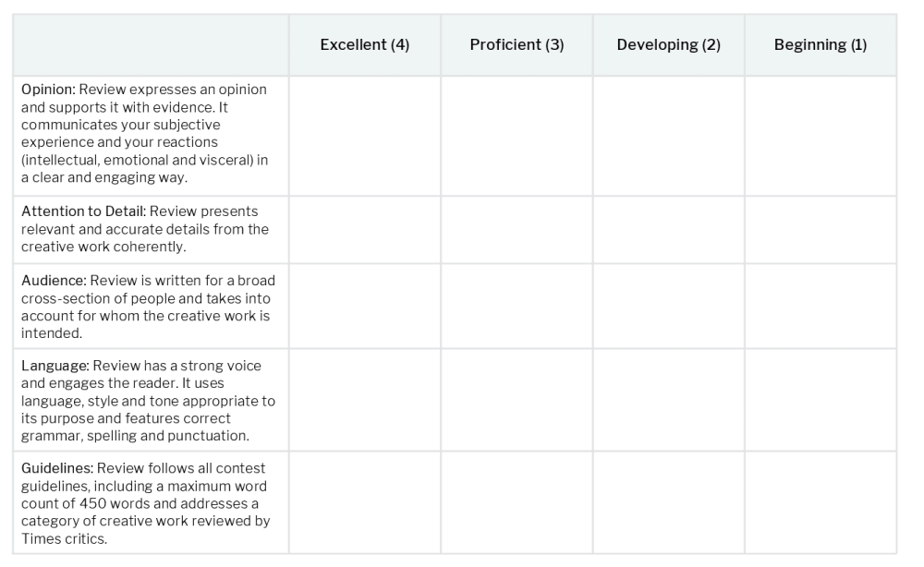The image size is (924, 567).
Task: Select Beginning cell for Audience row
Action: (821, 307)
